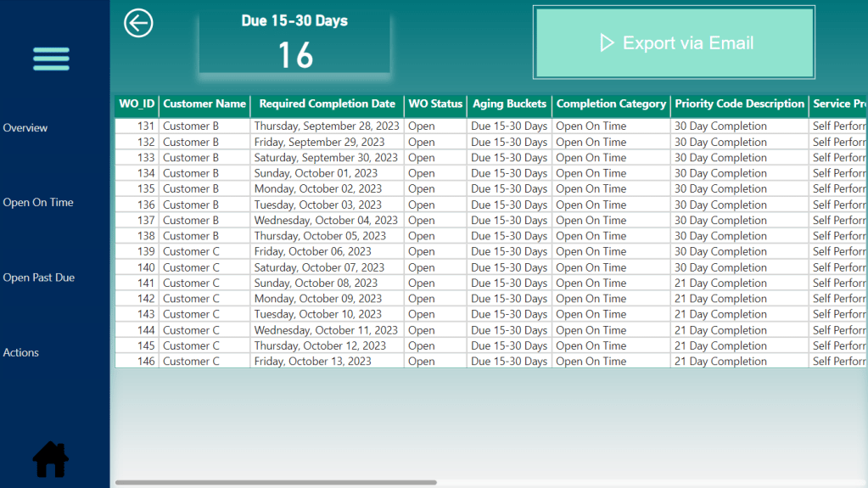The image size is (868, 488).
Task: Open the hamburger menu icon
Action: click(51, 59)
